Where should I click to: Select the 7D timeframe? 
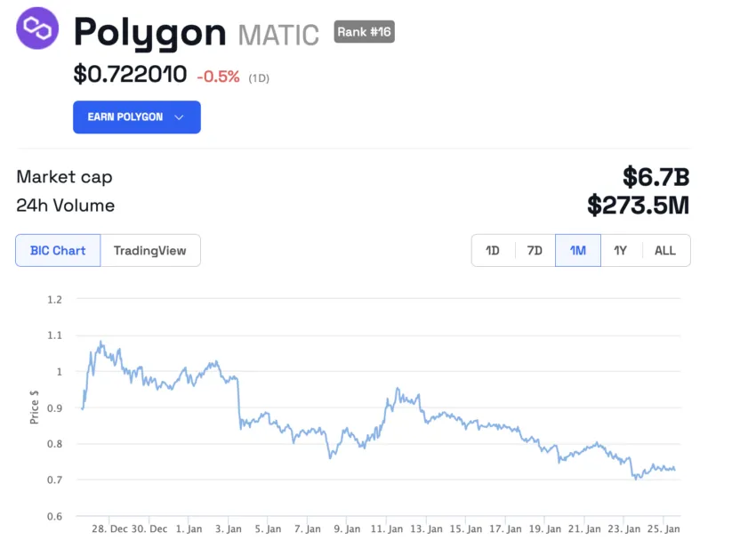(x=535, y=250)
